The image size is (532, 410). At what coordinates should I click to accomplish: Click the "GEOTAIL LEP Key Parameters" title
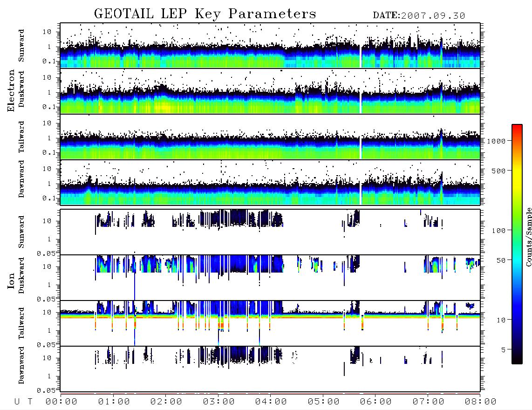205,14
